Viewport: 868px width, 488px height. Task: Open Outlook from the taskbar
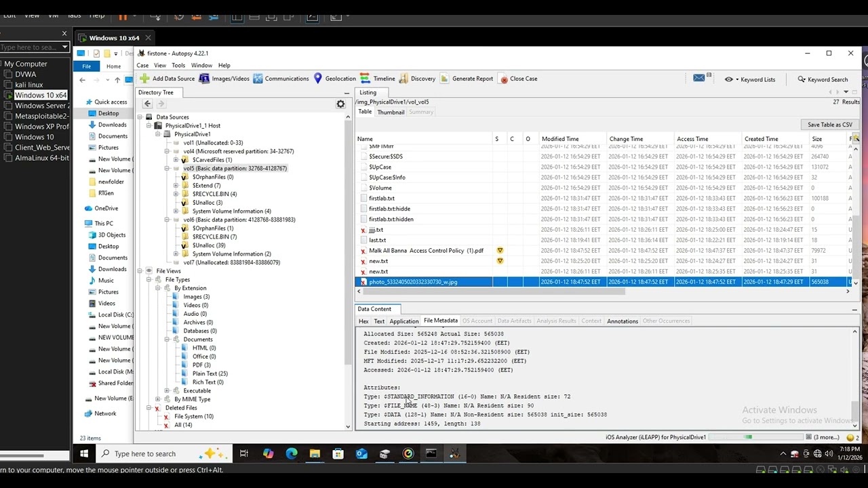[361, 453]
